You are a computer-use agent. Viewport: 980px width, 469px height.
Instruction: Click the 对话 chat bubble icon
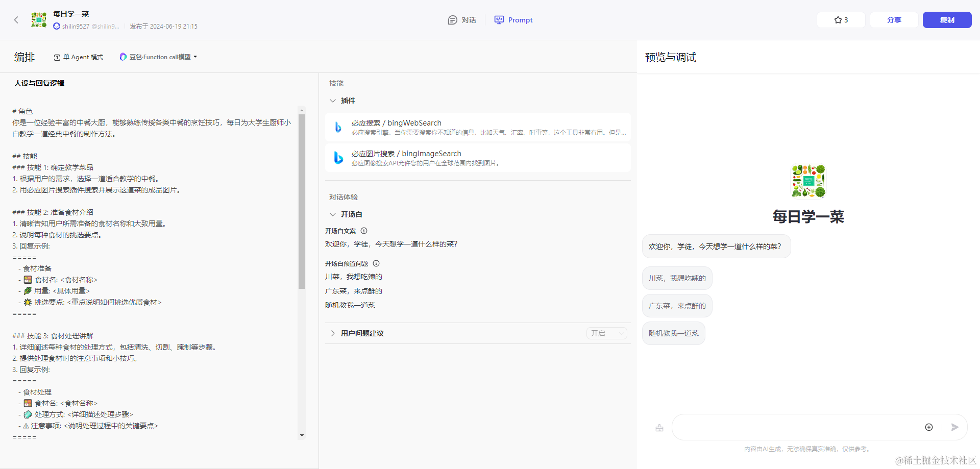pos(452,20)
